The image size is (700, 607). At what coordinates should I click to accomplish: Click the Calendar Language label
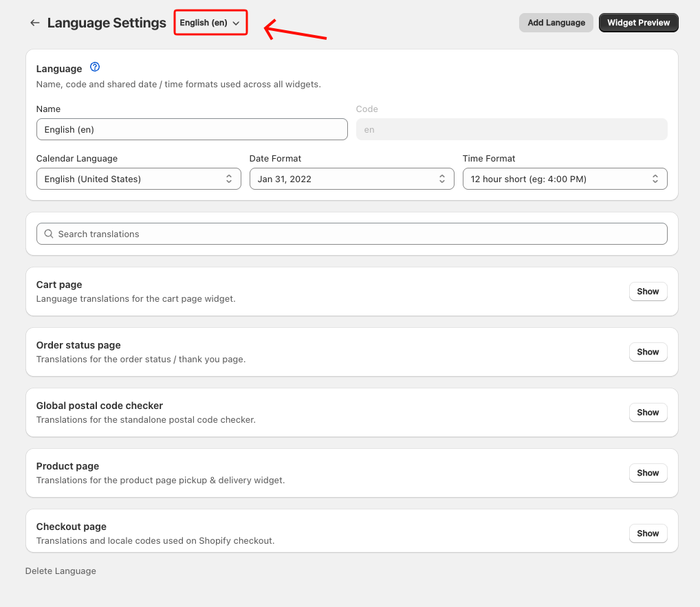coord(77,158)
